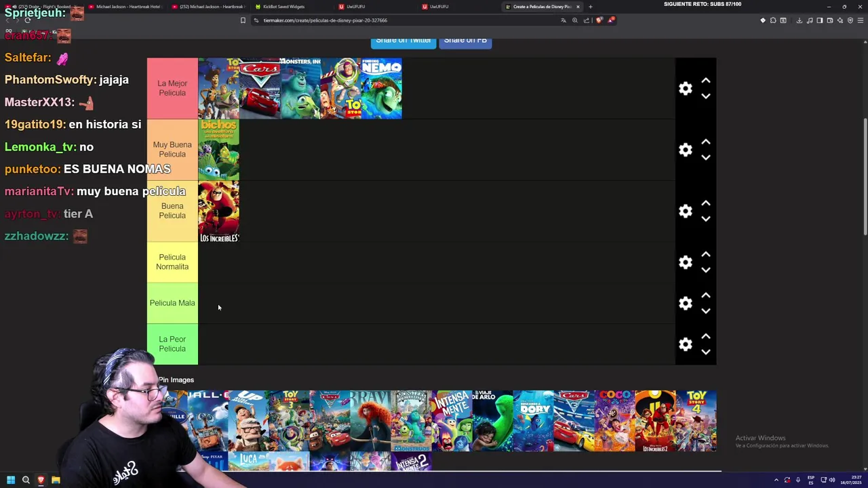
Task: Close the Create a Peliculas de Disney tab
Action: (578, 7)
